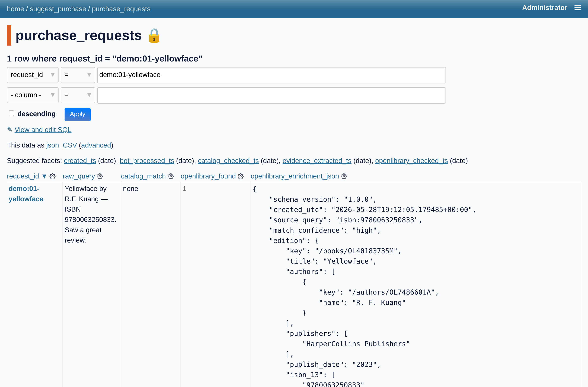
Task: Click JSON line "publish_date": "2023"
Action: (x=333, y=365)
